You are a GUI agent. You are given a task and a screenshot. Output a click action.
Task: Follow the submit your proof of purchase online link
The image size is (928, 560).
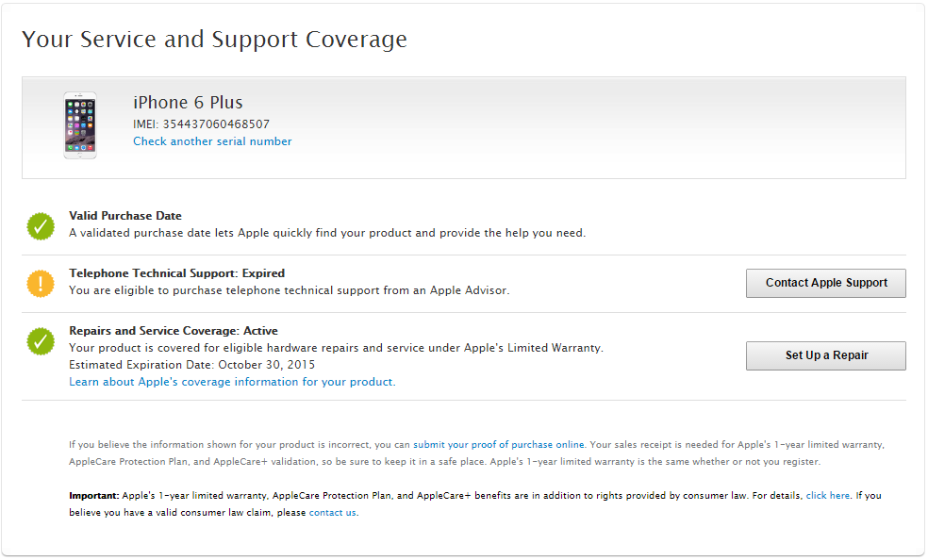tap(499, 444)
